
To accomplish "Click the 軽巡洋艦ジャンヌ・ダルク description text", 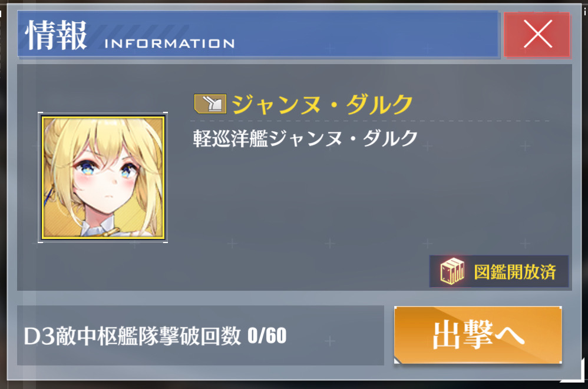I will click(x=305, y=138).
